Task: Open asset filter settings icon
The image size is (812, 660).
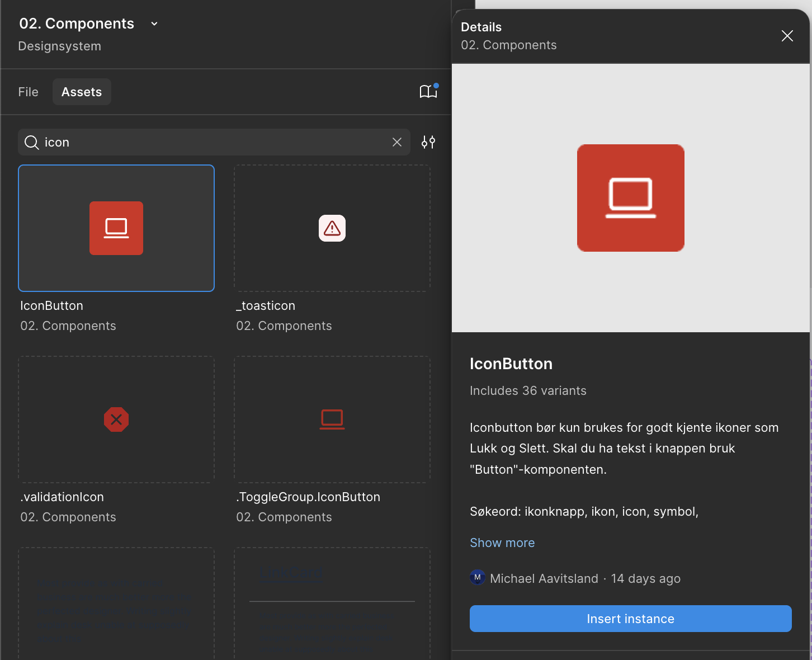Action: click(428, 143)
